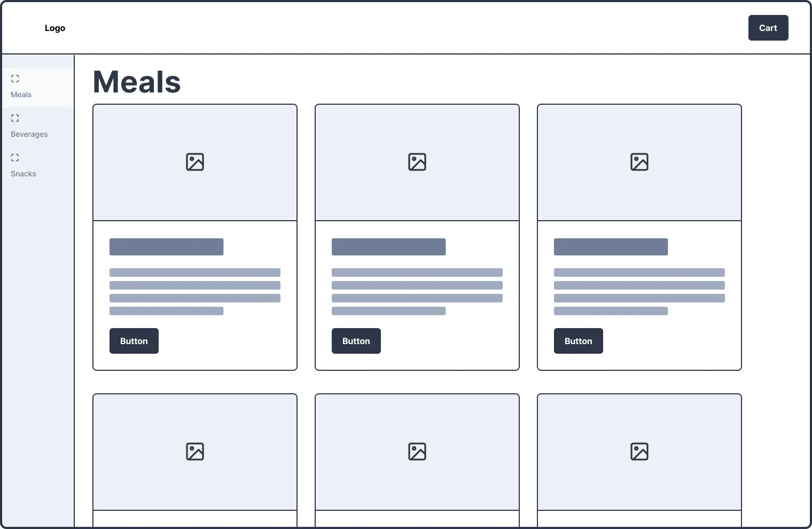This screenshot has height=529, width=812.
Task: Click the Logo in the header
Action: 55,28
